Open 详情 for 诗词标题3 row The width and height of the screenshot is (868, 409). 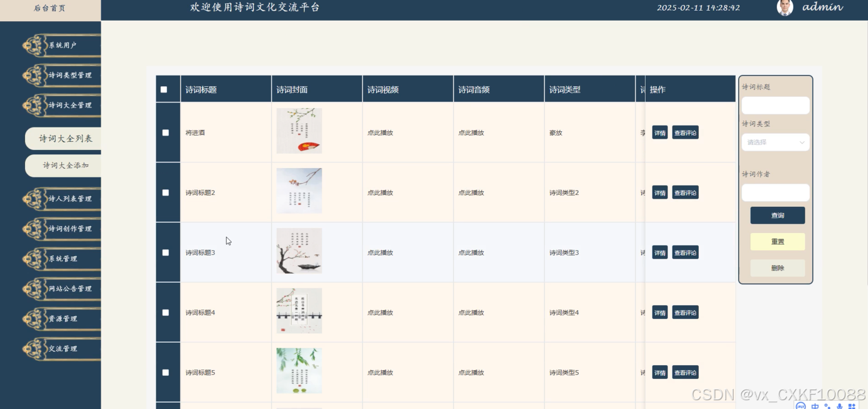tap(660, 252)
